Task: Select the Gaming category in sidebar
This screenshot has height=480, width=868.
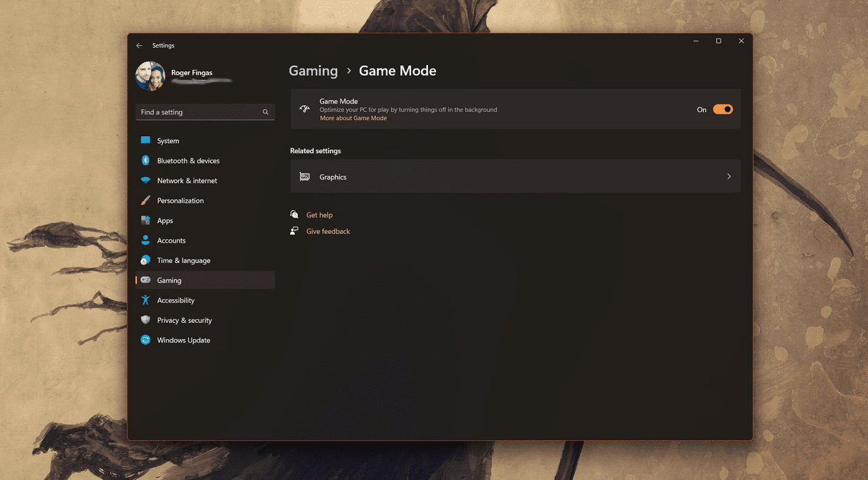Action: point(170,281)
